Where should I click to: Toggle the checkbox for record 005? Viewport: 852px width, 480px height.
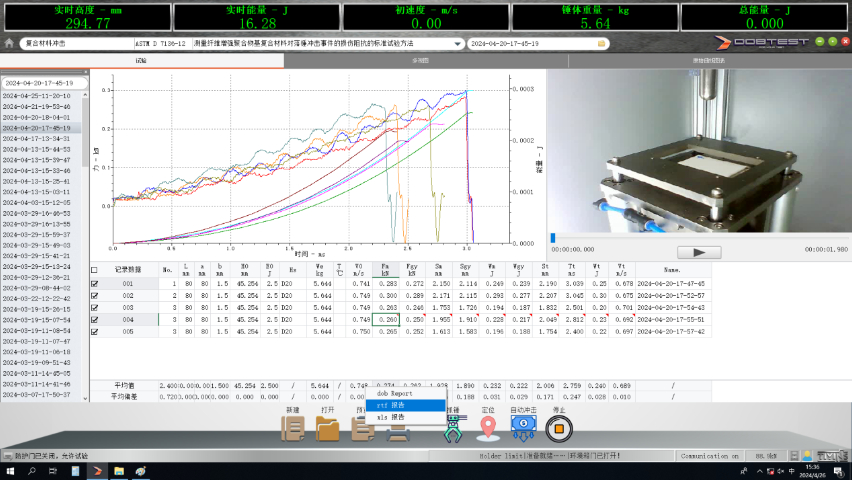coord(95,331)
